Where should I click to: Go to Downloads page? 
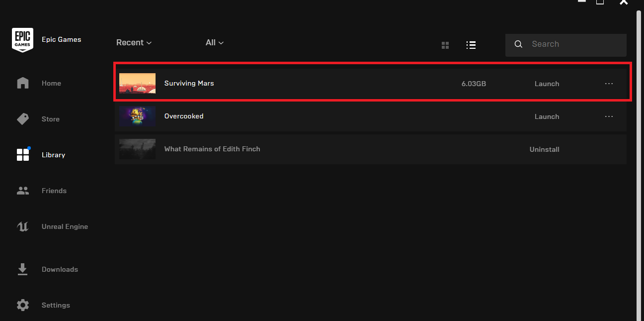pyautogui.click(x=60, y=269)
